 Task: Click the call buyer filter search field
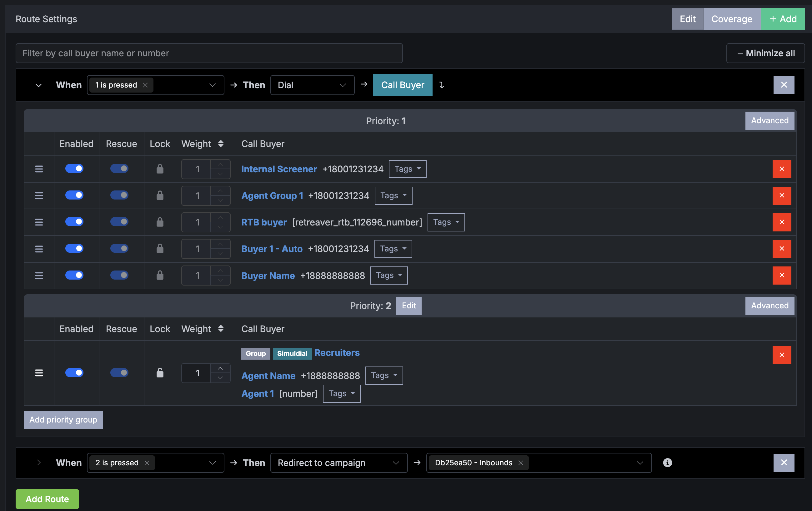pos(209,53)
